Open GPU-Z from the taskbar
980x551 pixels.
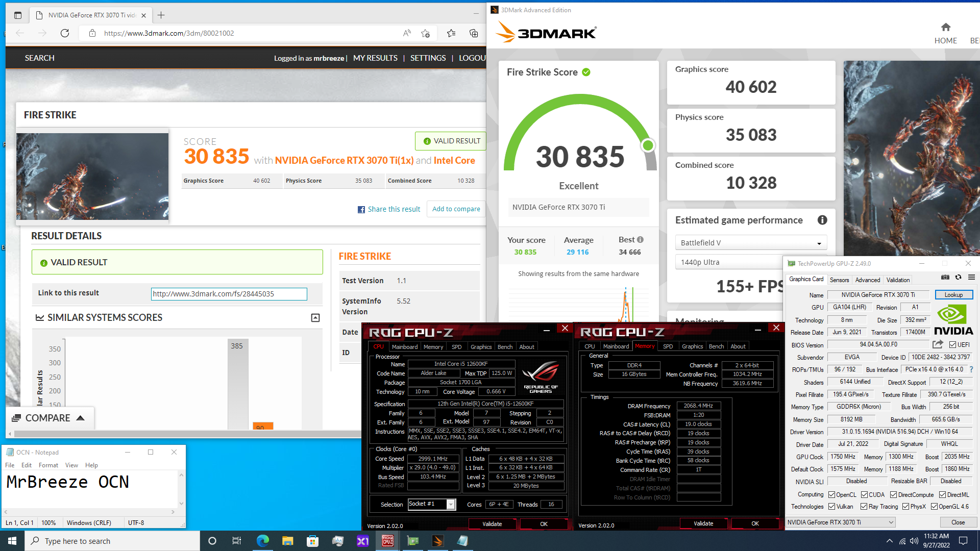pyautogui.click(x=413, y=541)
